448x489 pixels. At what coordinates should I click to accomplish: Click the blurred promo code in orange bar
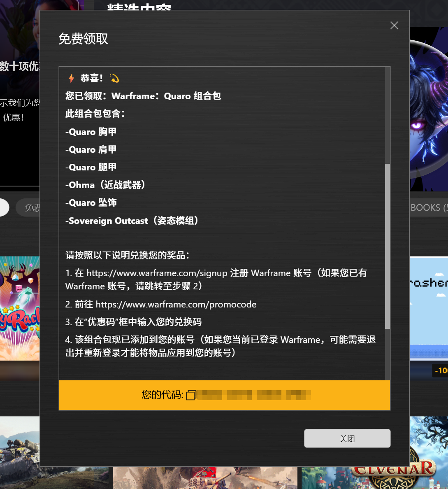click(254, 395)
